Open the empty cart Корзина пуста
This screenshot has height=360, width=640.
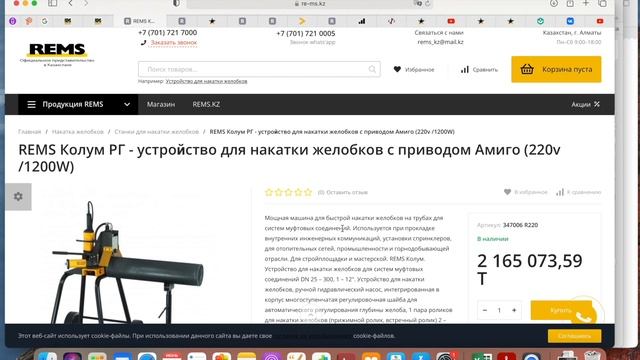[556, 69]
